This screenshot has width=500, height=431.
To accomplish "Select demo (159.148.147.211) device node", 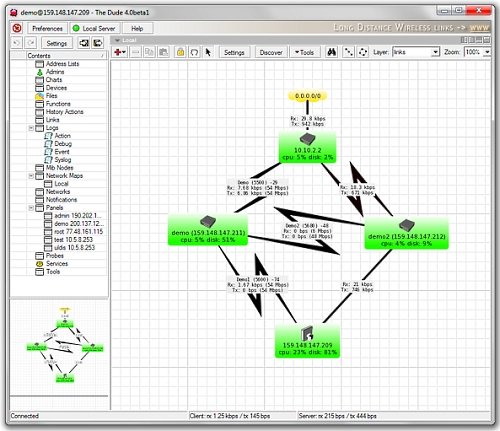I will tap(208, 230).
